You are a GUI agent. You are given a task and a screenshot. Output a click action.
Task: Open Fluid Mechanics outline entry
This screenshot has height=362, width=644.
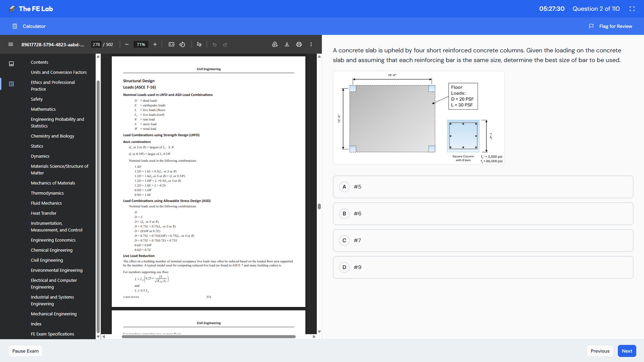pyautogui.click(x=46, y=203)
